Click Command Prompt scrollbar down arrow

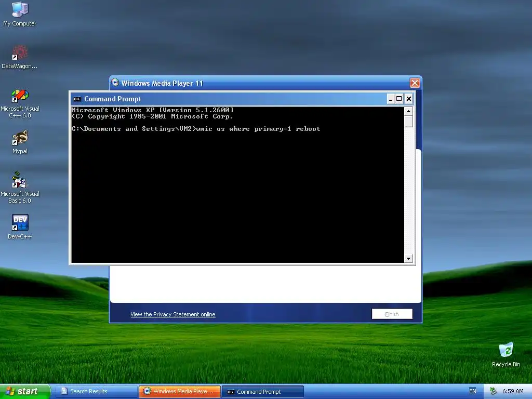(x=408, y=259)
